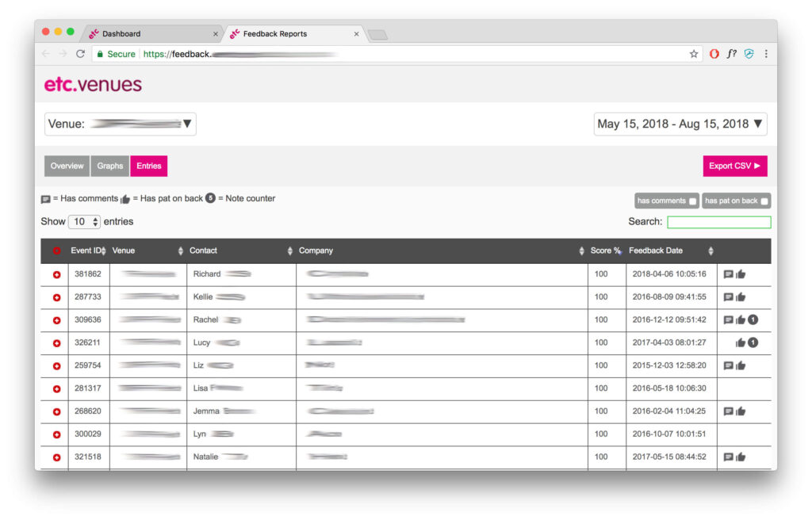
Task: Click the etc.venues logo
Action: [93, 84]
